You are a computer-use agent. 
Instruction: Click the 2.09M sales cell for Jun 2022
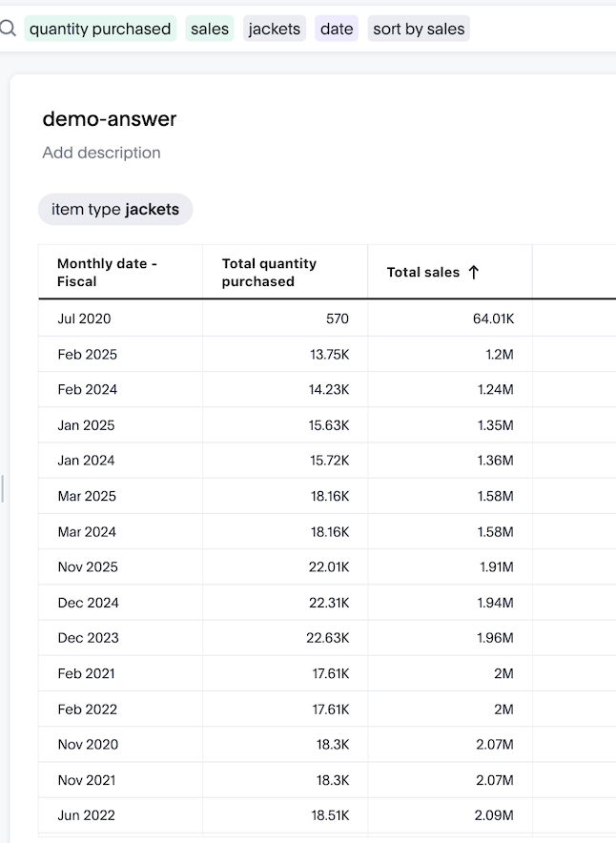coord(493,815)
